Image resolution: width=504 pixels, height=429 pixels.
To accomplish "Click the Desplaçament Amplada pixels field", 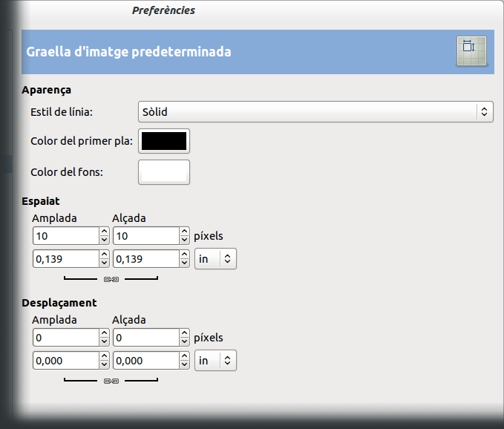I will [65, 338].
